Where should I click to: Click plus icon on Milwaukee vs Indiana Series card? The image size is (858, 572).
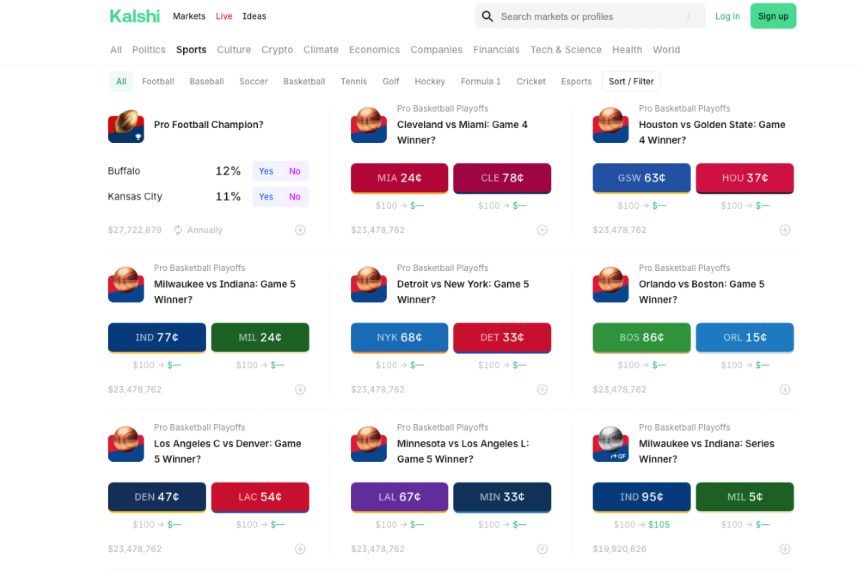click(x=785, y=548)
